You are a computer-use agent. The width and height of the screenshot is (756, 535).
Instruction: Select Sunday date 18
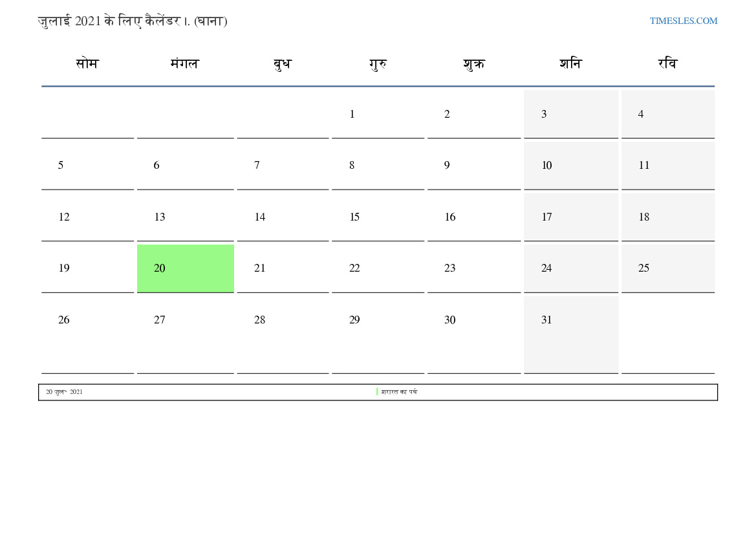pyautogui.click(x=668, y=217)
